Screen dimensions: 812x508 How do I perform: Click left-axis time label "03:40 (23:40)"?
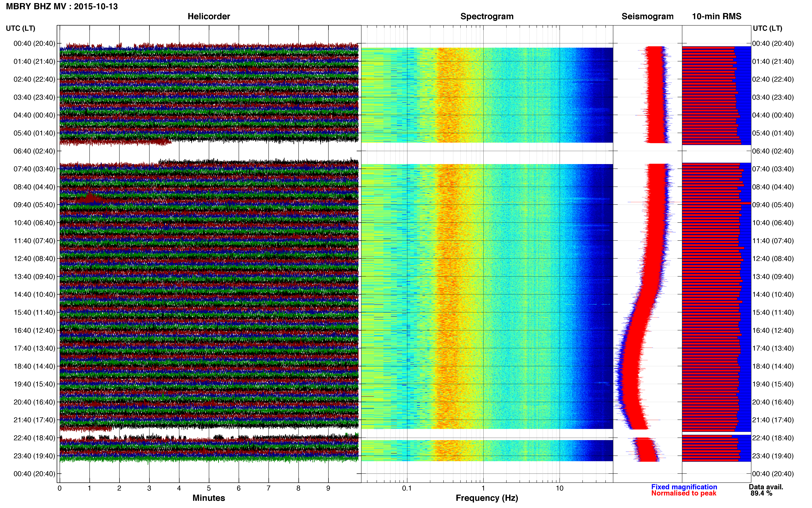pos(34,97)
